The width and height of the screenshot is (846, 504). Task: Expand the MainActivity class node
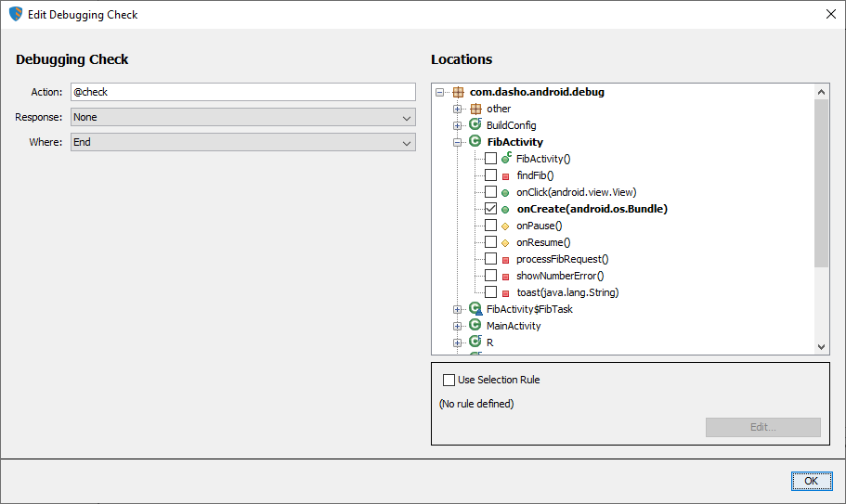click(x=457, y=326)
